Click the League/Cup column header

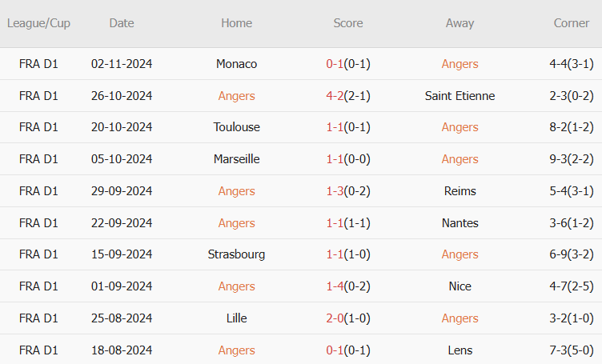38,23
